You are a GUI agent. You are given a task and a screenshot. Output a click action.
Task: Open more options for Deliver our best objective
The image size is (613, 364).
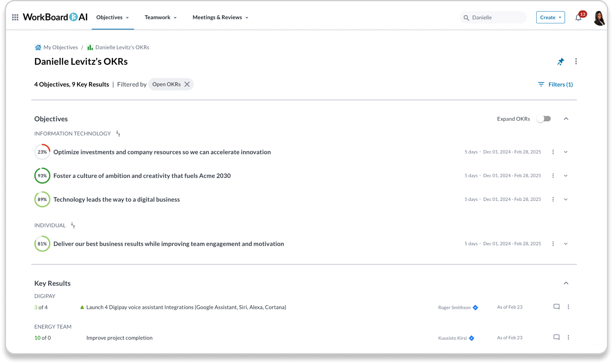click(x=553, y=244)
